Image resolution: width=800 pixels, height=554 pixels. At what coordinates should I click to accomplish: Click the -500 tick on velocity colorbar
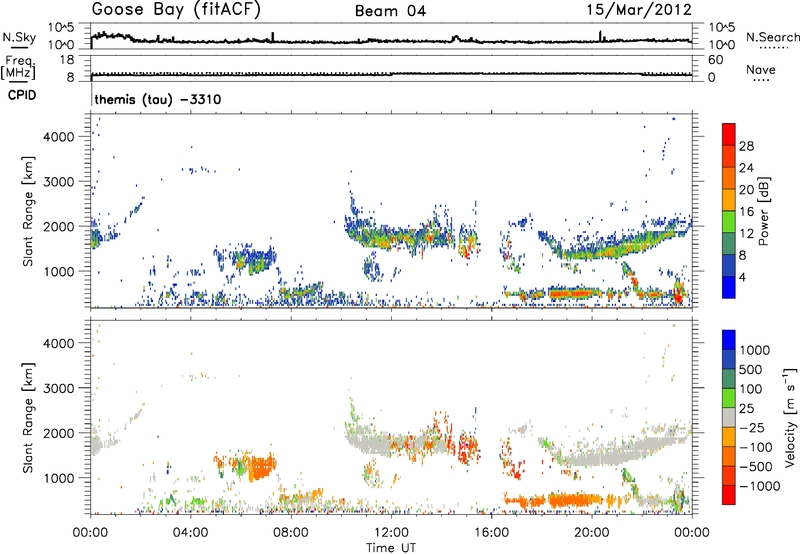[755, 466]
